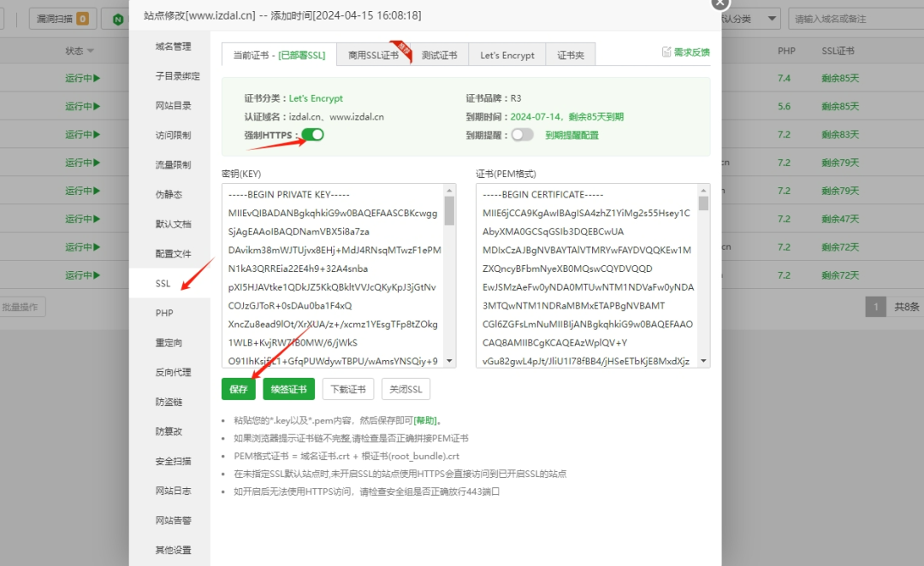Open 重定向 in the sidebar
Viewport: 924px width, 566px height.
169,343
